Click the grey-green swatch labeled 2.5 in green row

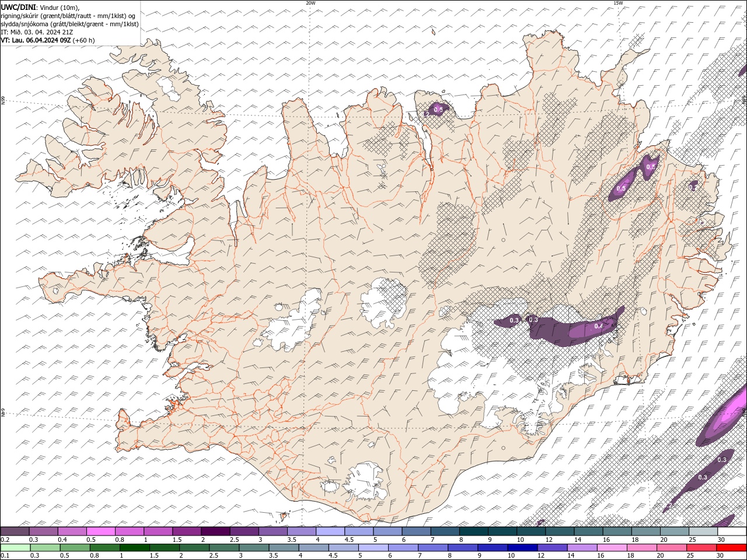click(x=224, y=548)
